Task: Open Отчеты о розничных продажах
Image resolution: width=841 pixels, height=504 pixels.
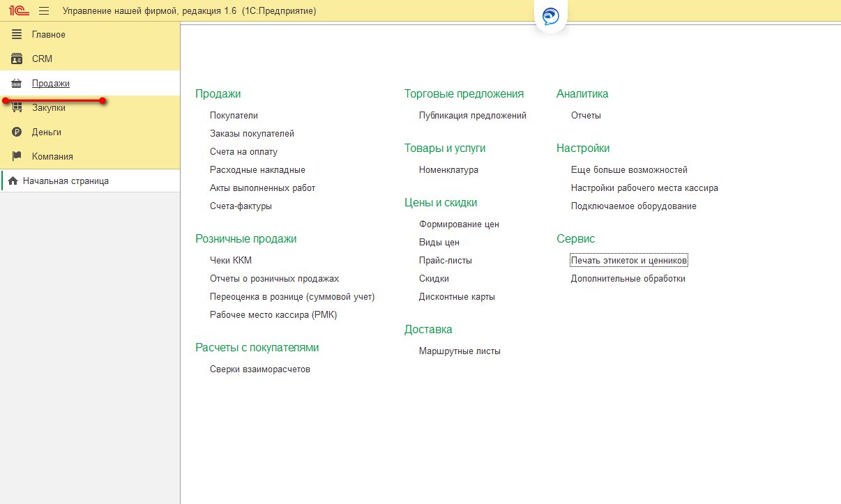Action: tap(274, 279)
